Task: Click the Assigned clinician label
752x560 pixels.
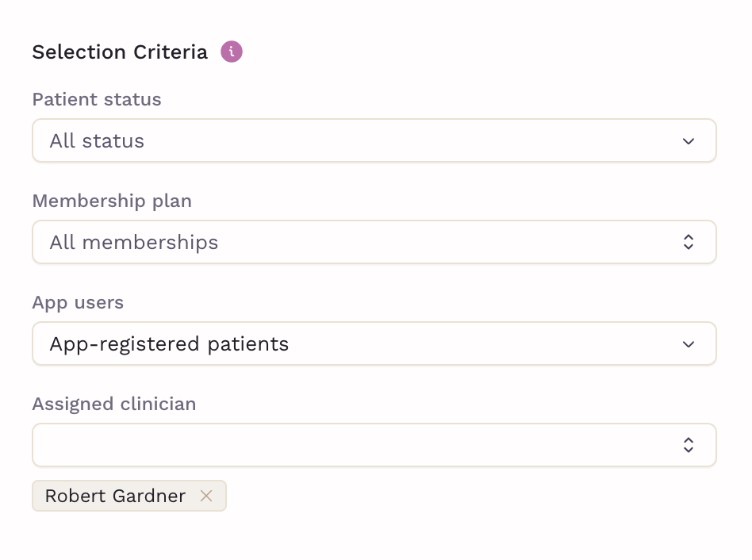Action: pos(114,405)
